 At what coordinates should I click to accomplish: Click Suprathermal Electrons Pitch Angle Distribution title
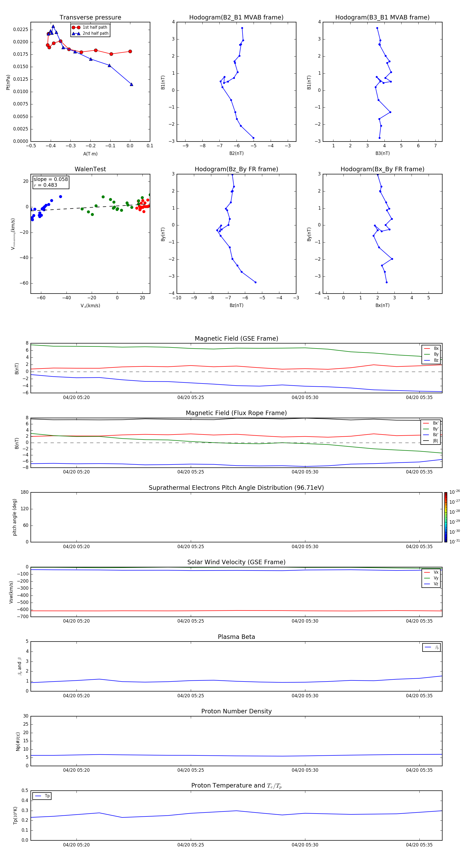pyautogui.click(x=236, y=488)
